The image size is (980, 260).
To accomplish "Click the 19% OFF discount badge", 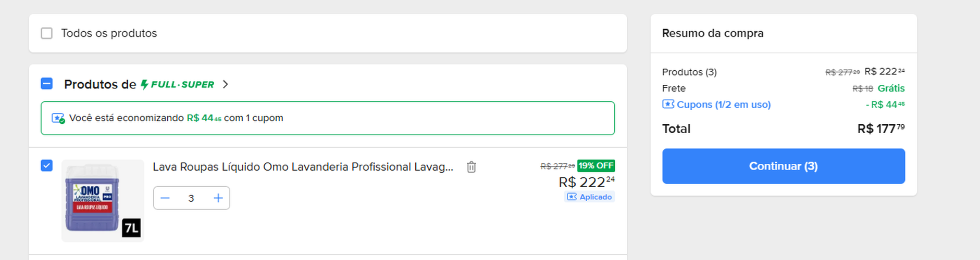I will [x=596, y=166].
